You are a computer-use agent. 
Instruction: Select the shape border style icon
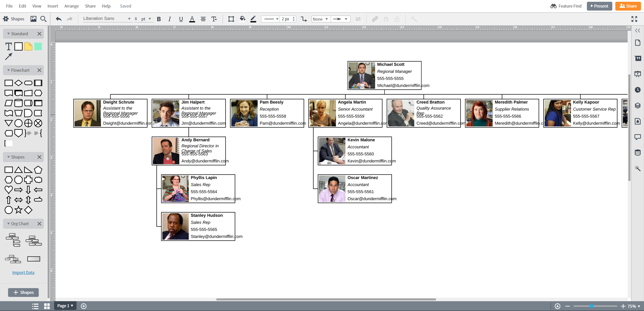click(231, 19)
